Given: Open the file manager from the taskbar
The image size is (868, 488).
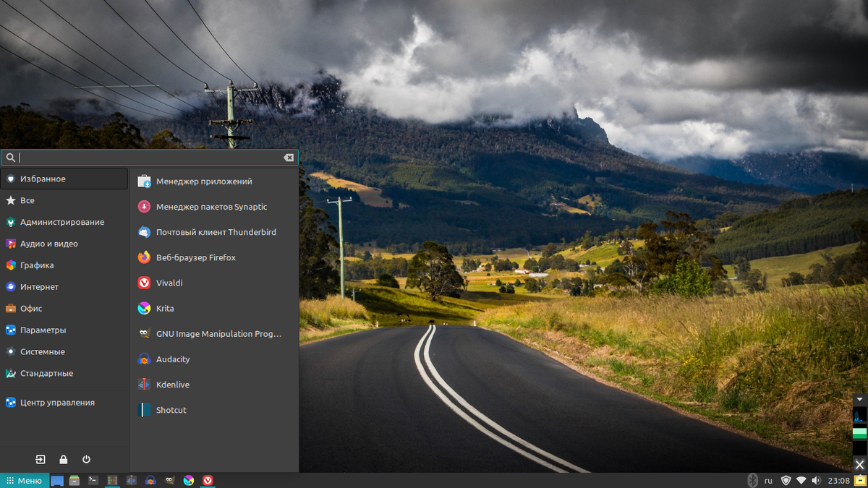Looking at the screenshot, I should click(x=75, y=480).
